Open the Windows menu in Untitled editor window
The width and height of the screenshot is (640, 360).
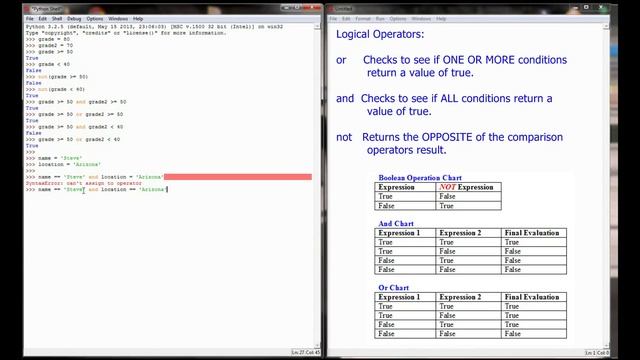[421, 19]
